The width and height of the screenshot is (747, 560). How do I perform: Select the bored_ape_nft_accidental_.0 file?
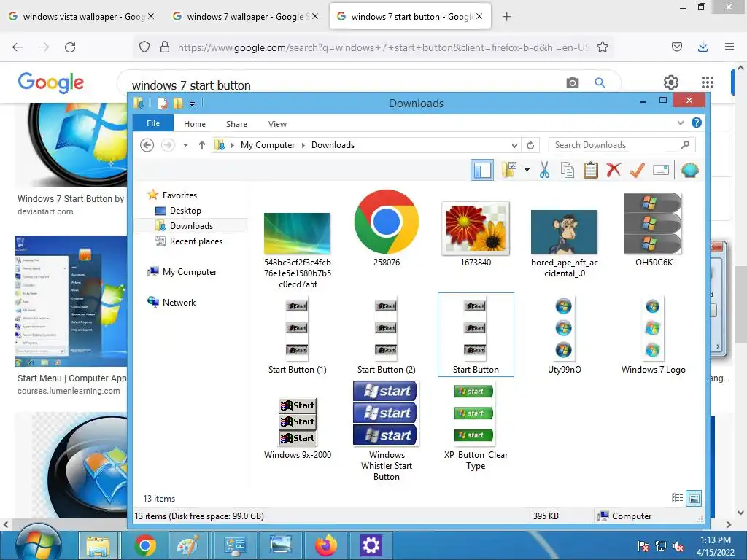click(x=564, y=243)
